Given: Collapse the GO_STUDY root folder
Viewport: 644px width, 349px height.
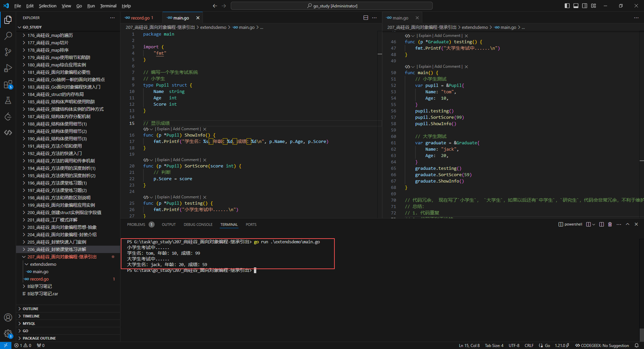Looking at the screenshot, I should (69, 27).
